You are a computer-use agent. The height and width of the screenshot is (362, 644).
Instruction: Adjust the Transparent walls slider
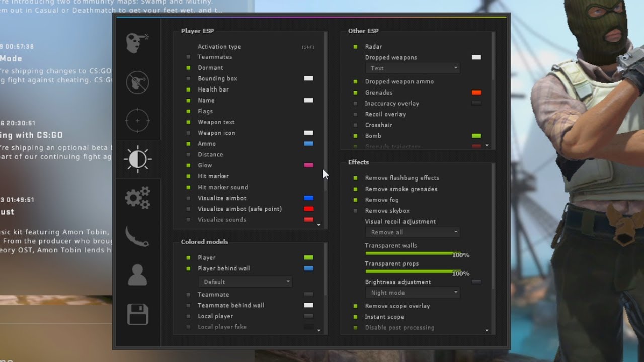click(x=413, y=253)
